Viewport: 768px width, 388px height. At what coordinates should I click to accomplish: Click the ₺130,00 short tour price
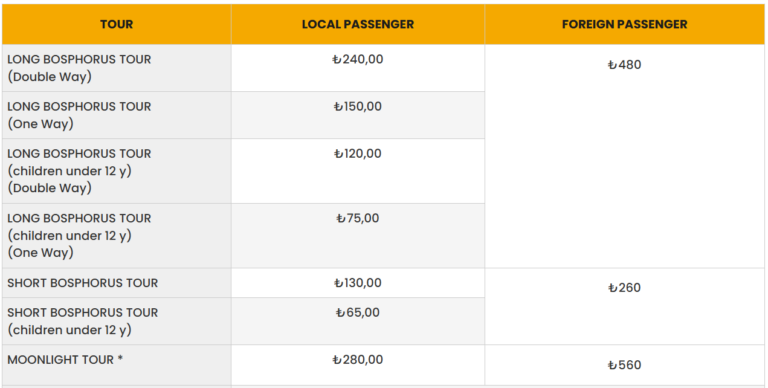click(358, 283)
